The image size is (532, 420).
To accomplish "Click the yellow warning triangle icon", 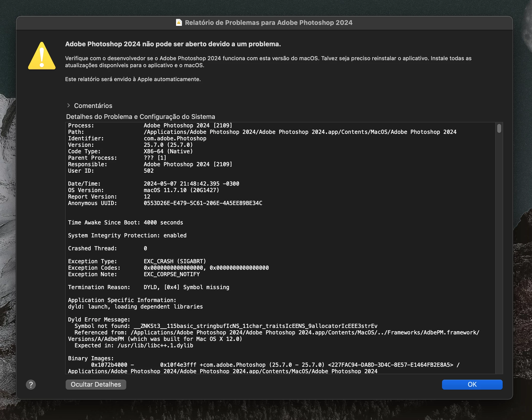I will pyautogui.click(x=42, y=56).
